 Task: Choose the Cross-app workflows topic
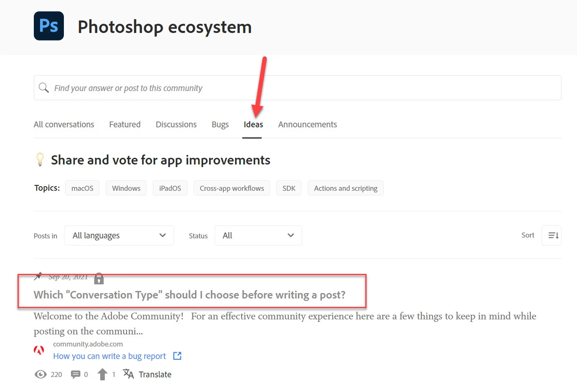tap(232, 188)
